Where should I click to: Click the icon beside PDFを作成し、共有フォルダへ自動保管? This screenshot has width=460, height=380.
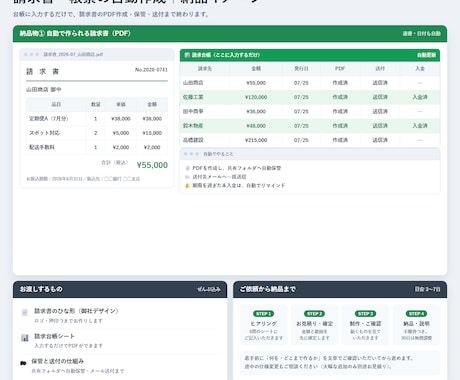point(187,168)
